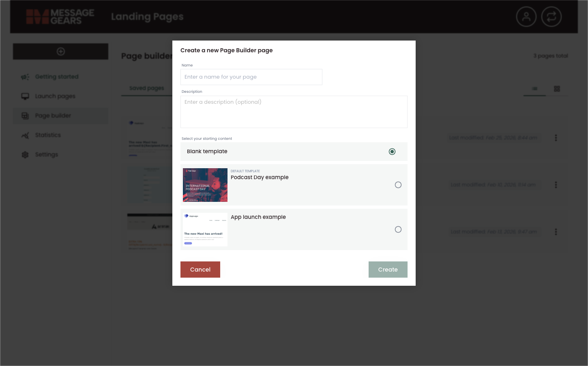Click the layout icon beside Page builder
The image size is (588, 366).
25,116
